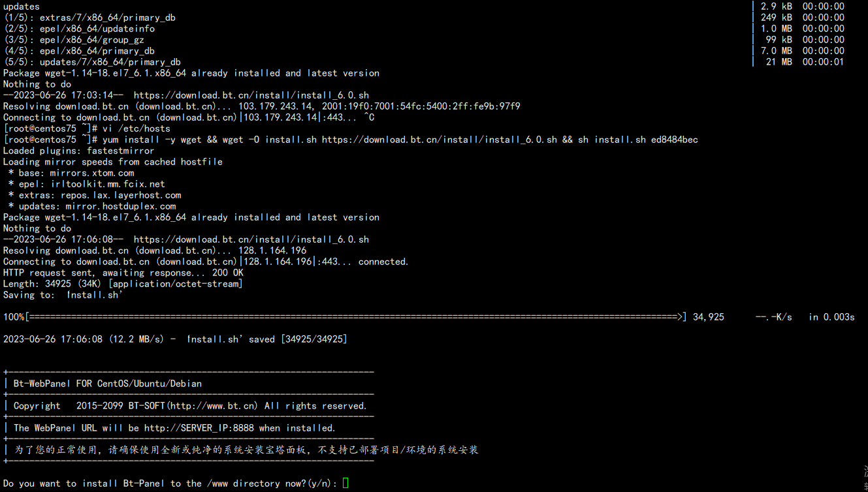Click the Chinese warning line in the banner
Screen dimensions: 868x492
246,450
